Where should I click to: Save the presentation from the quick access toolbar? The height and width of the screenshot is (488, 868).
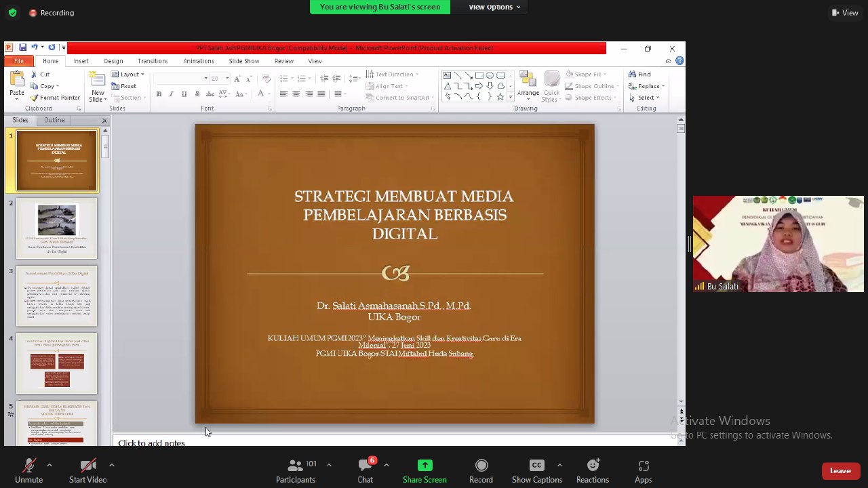coord(22,47)
